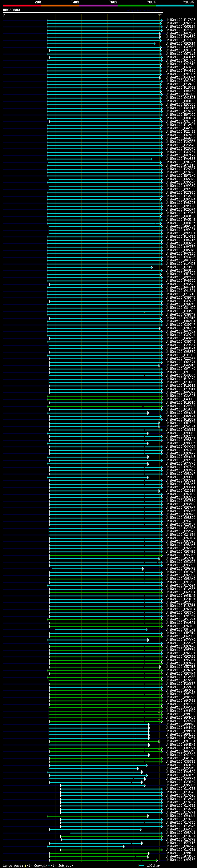Select hit UniRef100_Q36688

[x=180, y=430]
